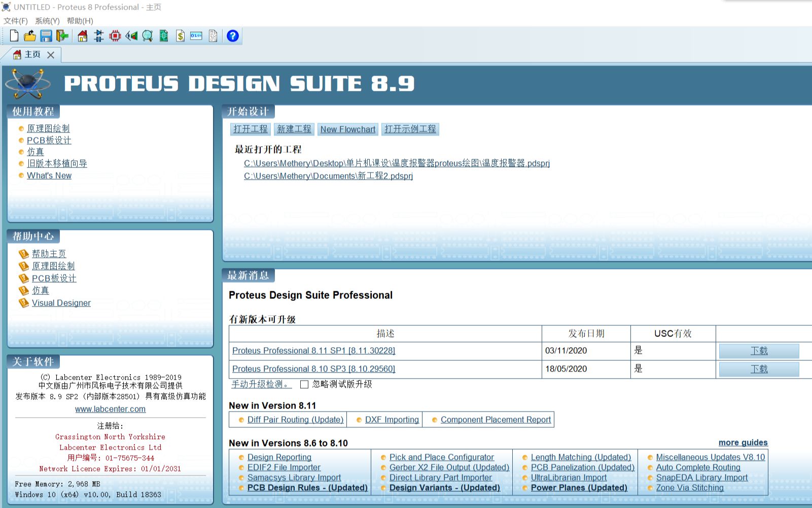Open the Component Placement Report guide

click(x=496, y=420)
